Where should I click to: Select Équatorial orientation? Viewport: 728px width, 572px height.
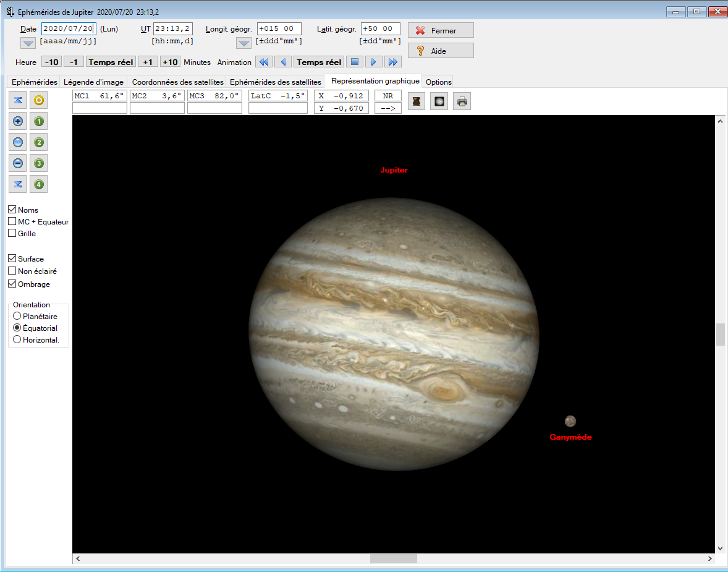click(x=17, y=328)
